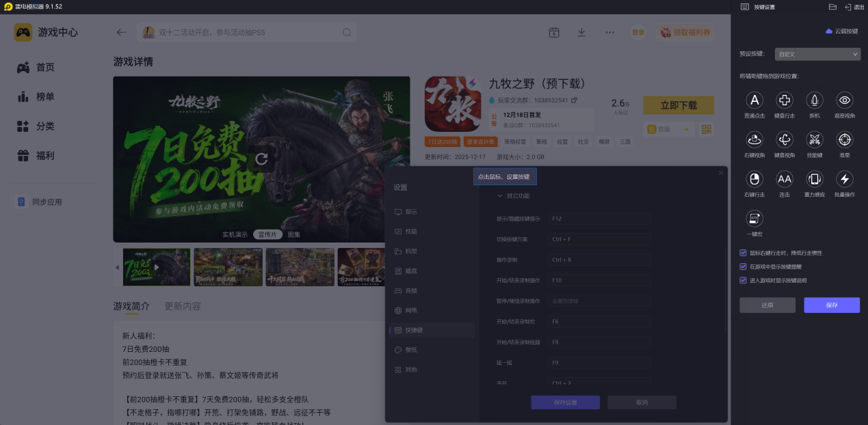
Task: Select the 右键行走 mouse walk icon
Action: pyautogui.click(x=754, y=179)
